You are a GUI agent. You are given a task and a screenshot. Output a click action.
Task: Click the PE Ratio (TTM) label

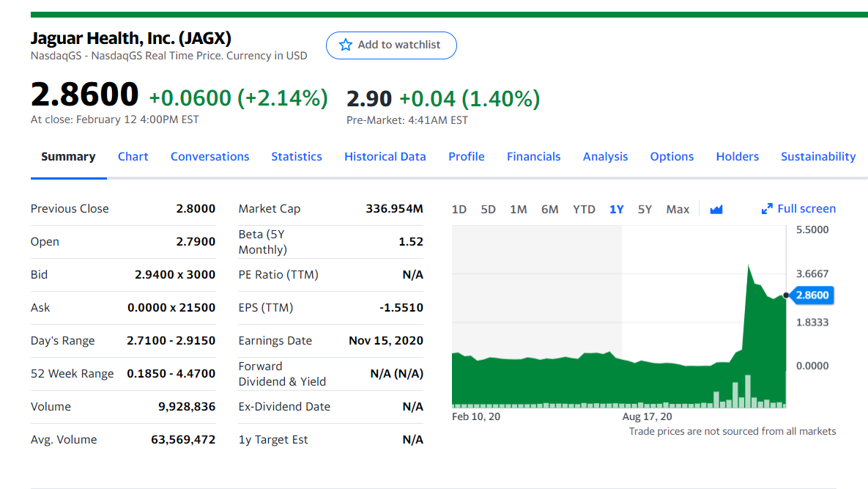coord(278,275)
